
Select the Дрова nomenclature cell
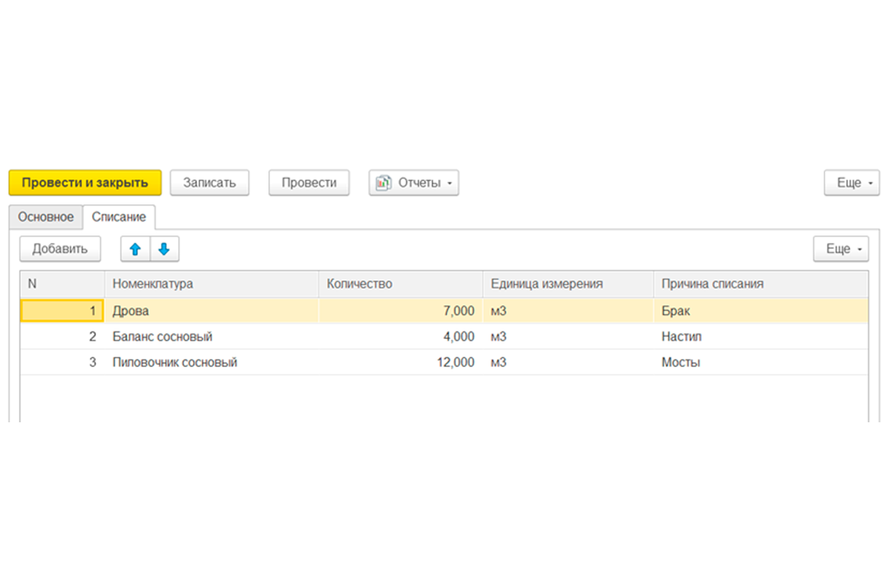pyautogui.click(x=211, y=311)
